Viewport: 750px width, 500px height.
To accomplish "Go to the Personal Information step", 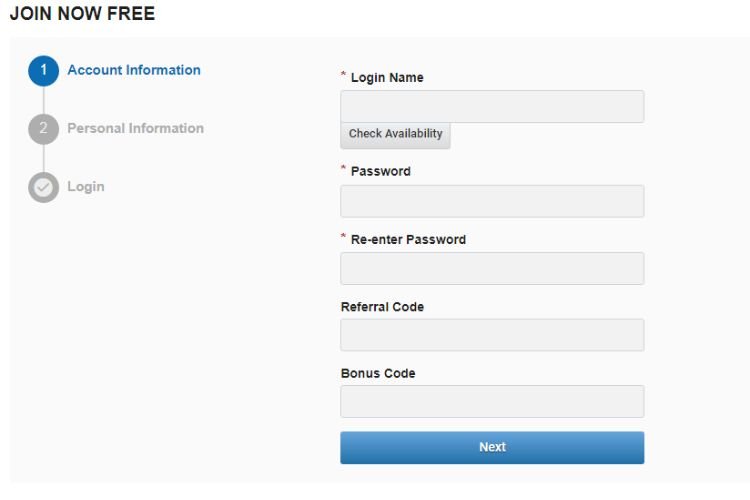I will (135, 128).
